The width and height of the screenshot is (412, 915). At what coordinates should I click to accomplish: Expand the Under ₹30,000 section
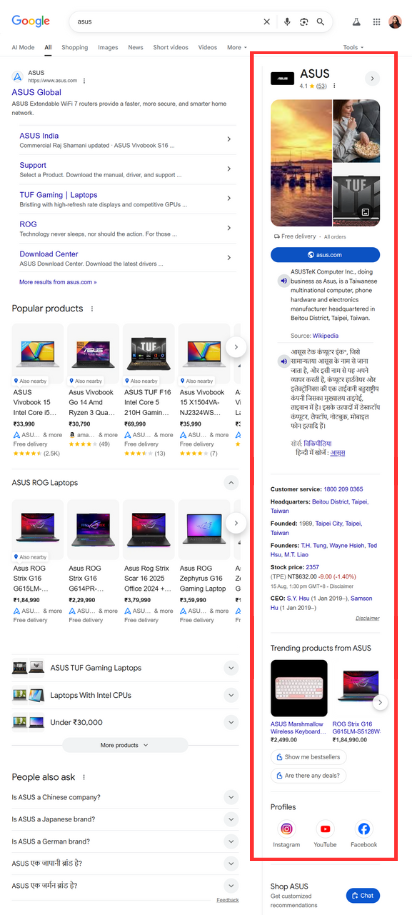pos(231,722)
